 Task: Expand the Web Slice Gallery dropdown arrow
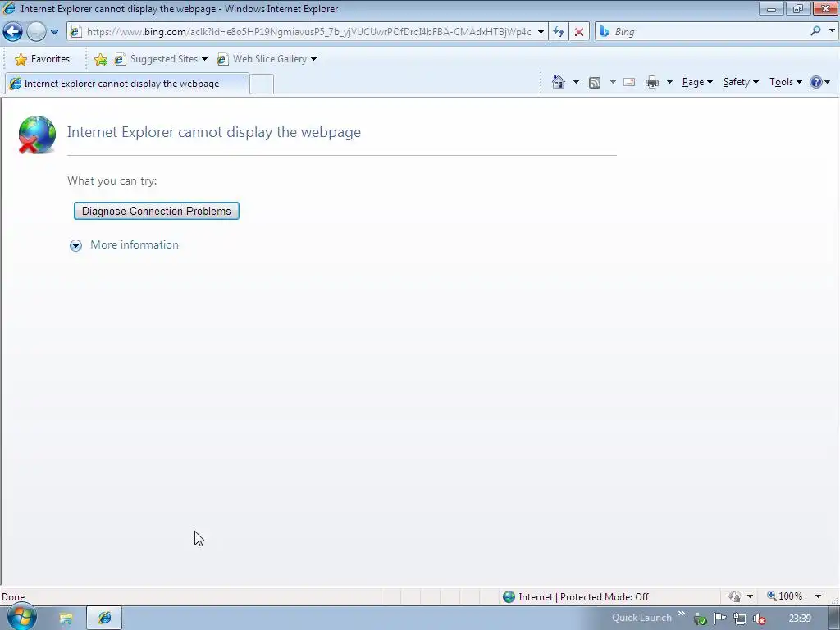313,59
